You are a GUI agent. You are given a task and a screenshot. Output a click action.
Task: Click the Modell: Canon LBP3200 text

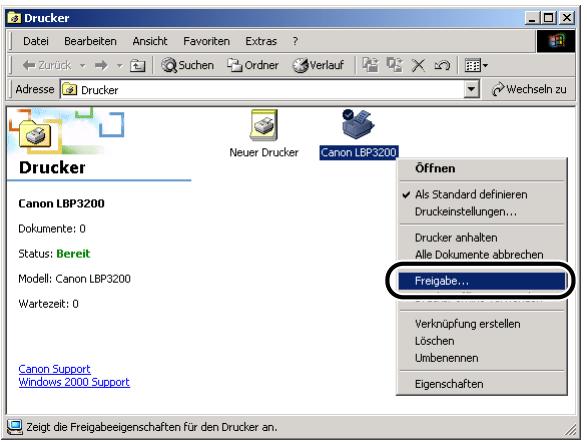tap(74, 279)
